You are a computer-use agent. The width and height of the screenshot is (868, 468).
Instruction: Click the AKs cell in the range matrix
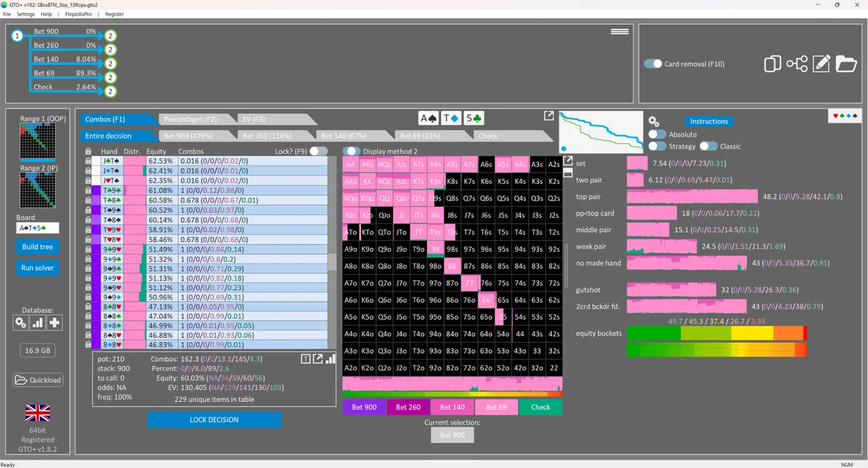click(367, 164)
